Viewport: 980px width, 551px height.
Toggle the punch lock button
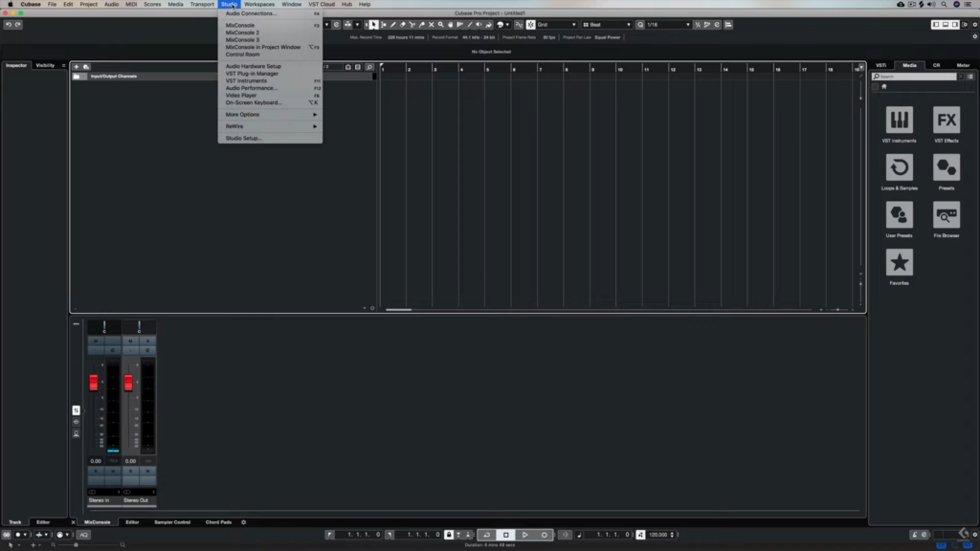[x=449, y=535]
